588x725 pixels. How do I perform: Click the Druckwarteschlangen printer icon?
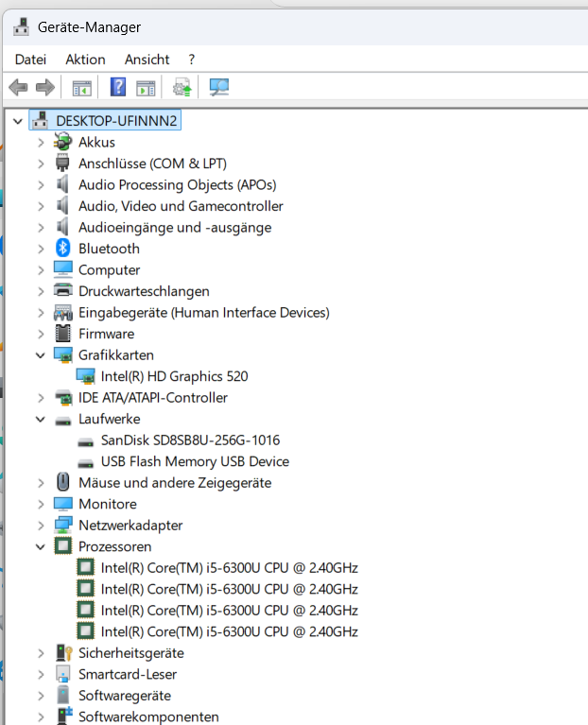tap(63, 291)
